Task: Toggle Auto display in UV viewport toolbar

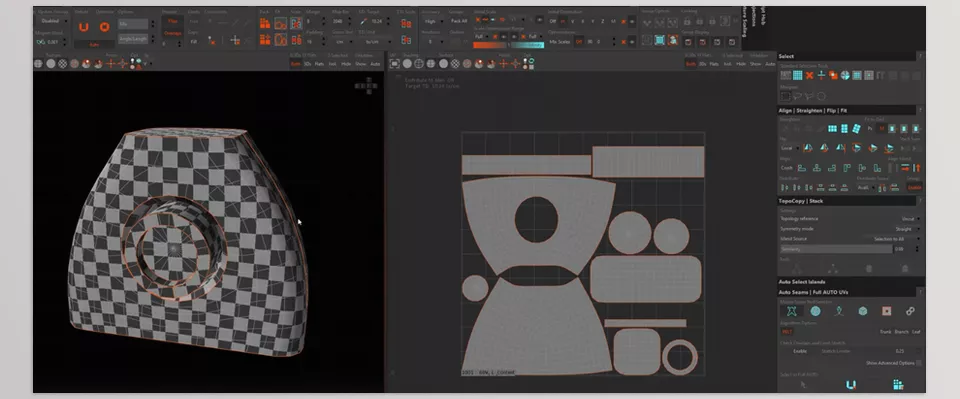Action: pyautogui.click(x=770, y=64)
